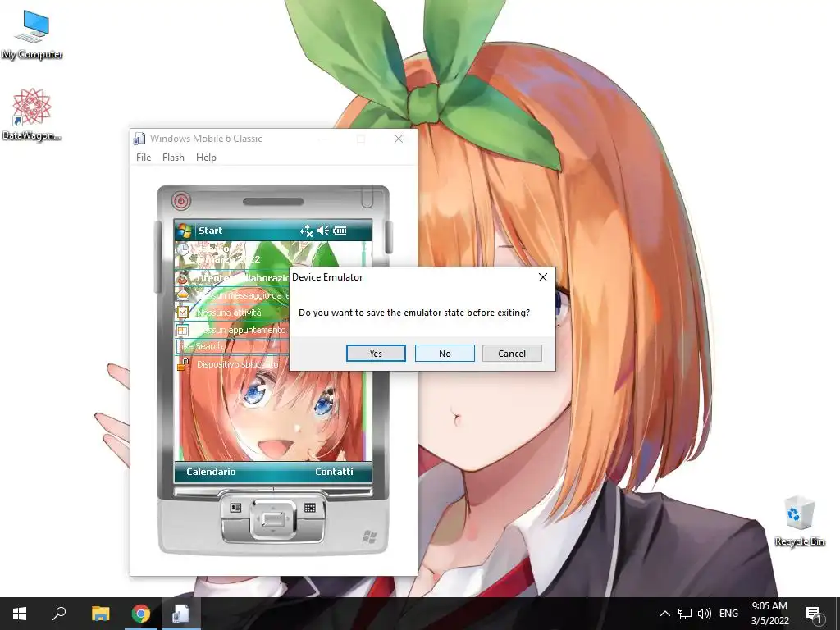Launch Google Chrome from taskbar
The width and height of the screenshot is (840, 630).
click(141, 614)
